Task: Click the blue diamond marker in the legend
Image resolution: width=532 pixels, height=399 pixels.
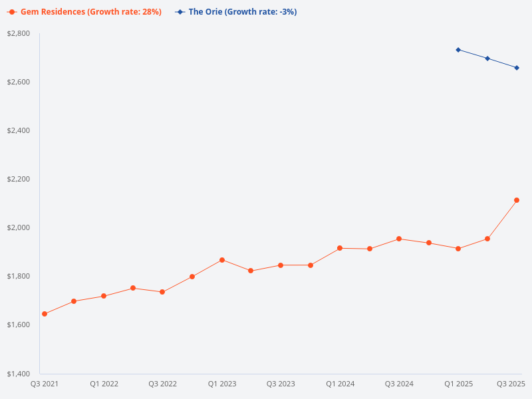Action: [x=180, y=12]
